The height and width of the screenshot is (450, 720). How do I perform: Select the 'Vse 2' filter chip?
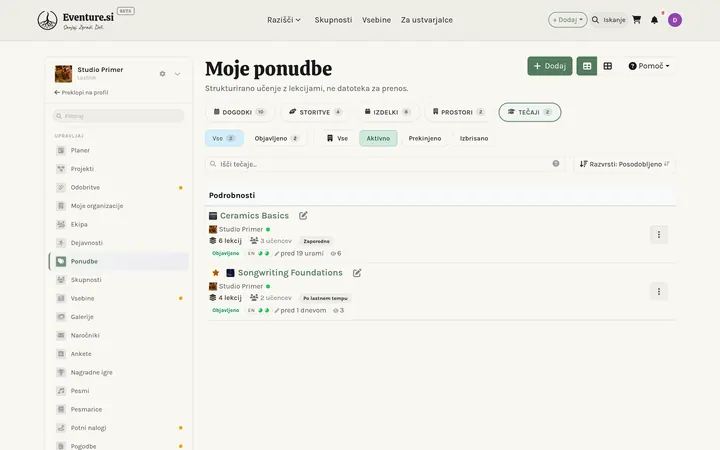pos(224,138)
